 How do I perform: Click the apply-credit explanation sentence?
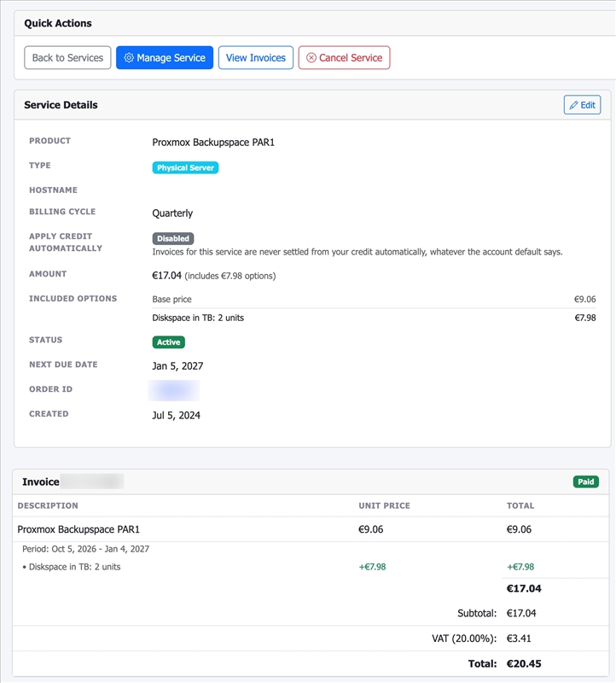click(357, 252)
